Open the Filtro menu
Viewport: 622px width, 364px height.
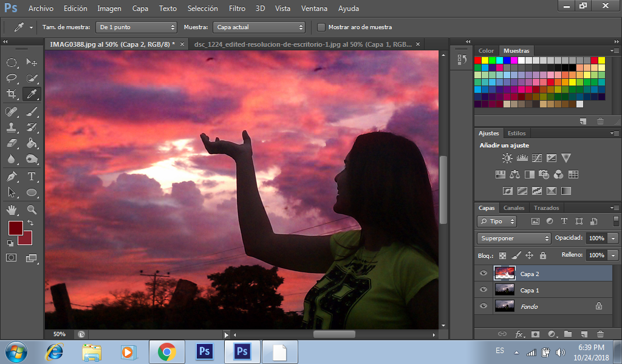point(237,8)
